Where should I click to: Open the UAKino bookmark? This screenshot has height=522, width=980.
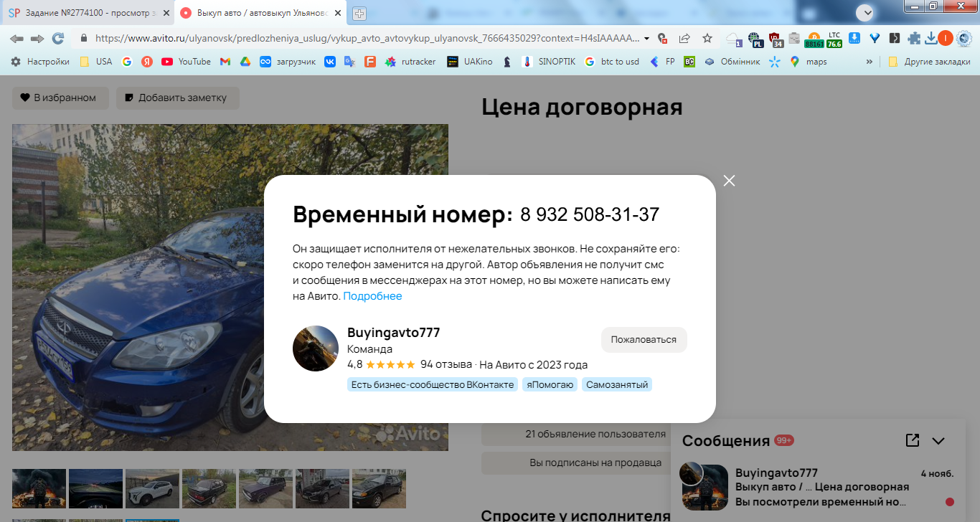[x=469, y=62]
